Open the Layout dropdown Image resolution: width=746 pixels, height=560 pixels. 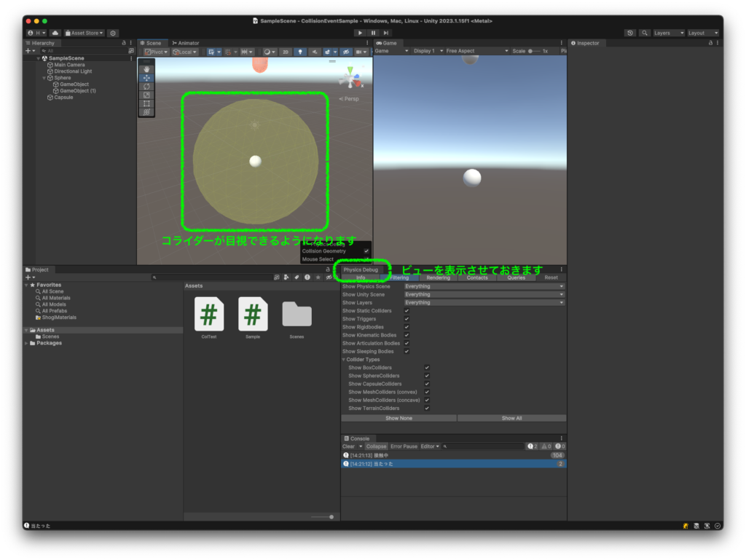[703, 33]
